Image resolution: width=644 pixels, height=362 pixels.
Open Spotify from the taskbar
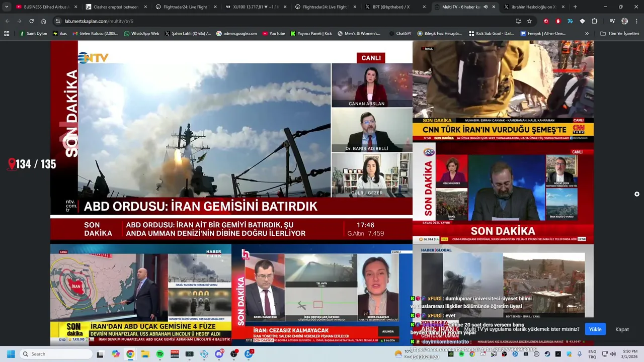160,354
